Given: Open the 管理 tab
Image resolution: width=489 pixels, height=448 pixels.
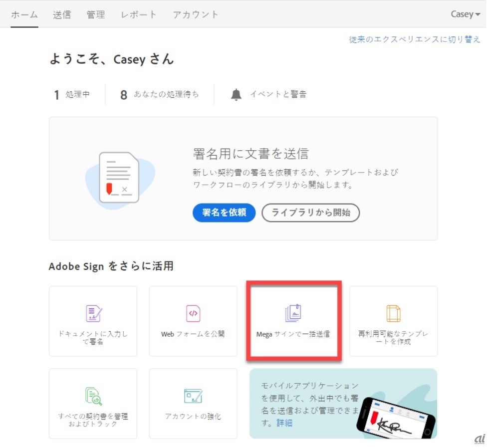Looking at the screenshot, I should pyautogui.click(x=95, y=14).
